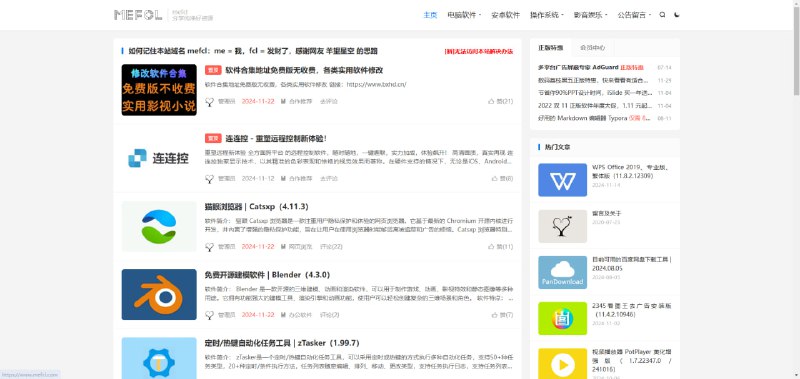Image resolution: width=800 pixels, height=379 pixels.
Task: Click the 热门文章 section heading
Action: tap(558, 147)
